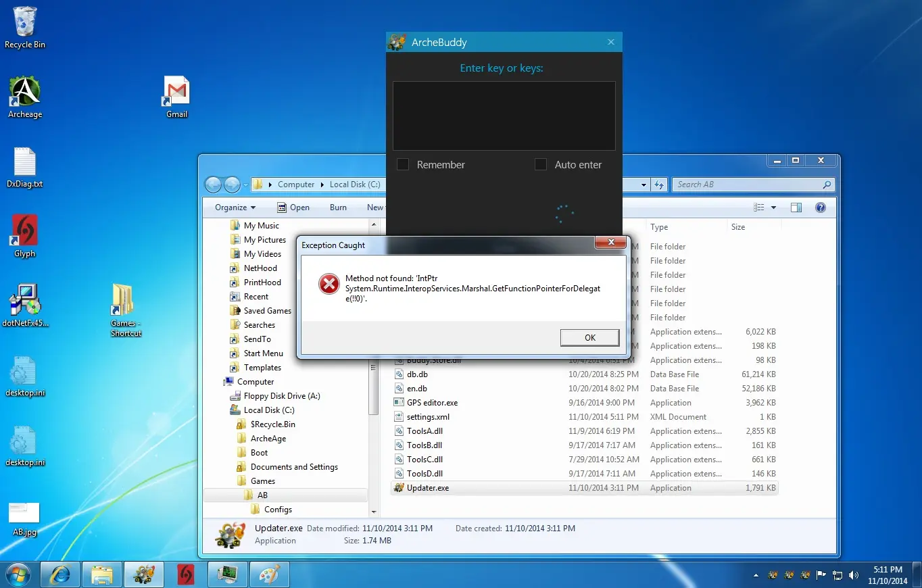The width and height of the screenshot is (922, 588).
Task: Launch the Archeage desktop shortcut
Action: coord(25,97)
